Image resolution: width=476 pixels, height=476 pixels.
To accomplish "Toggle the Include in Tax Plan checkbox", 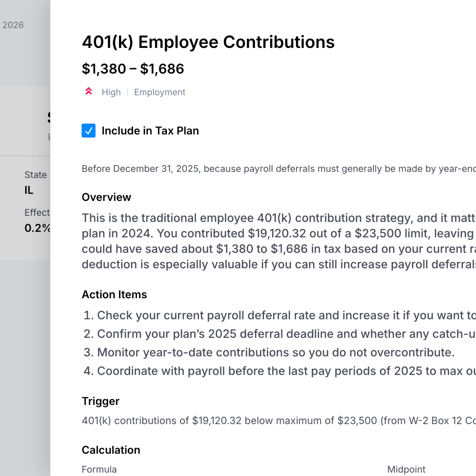I will click(x=89, y=131).
